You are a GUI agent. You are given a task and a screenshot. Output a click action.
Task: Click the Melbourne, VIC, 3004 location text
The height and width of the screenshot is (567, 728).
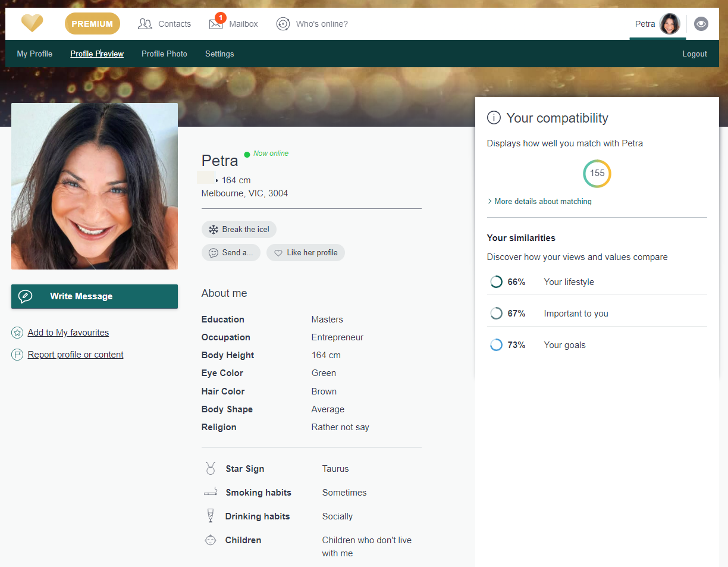coord(244,193)
